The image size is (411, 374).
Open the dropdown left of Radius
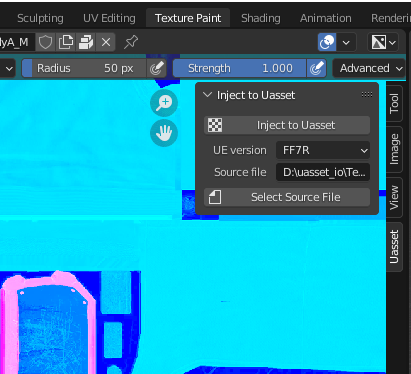(x=8, y=68)
